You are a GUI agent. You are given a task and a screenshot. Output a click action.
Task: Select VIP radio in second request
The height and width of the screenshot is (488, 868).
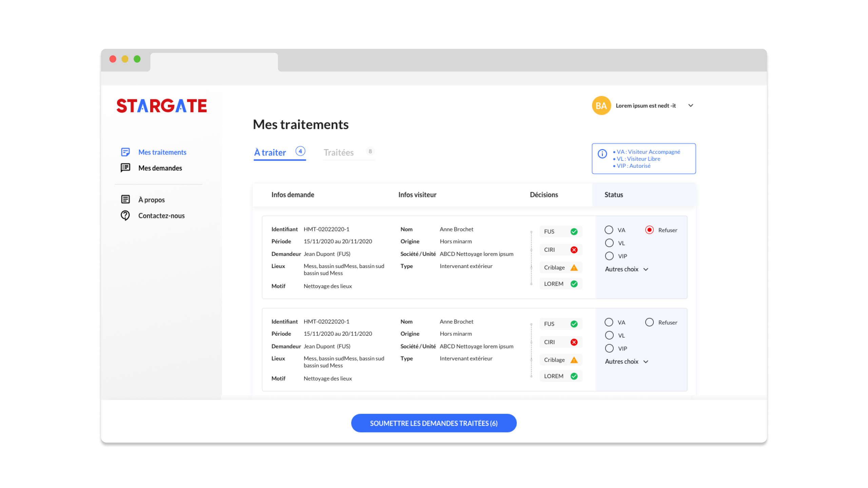tap(609, 348)
